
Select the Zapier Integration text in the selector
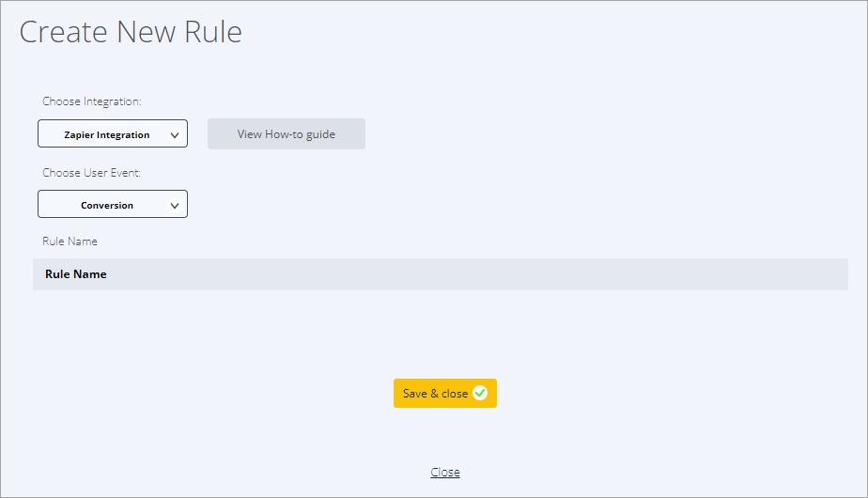coord(107,134)
